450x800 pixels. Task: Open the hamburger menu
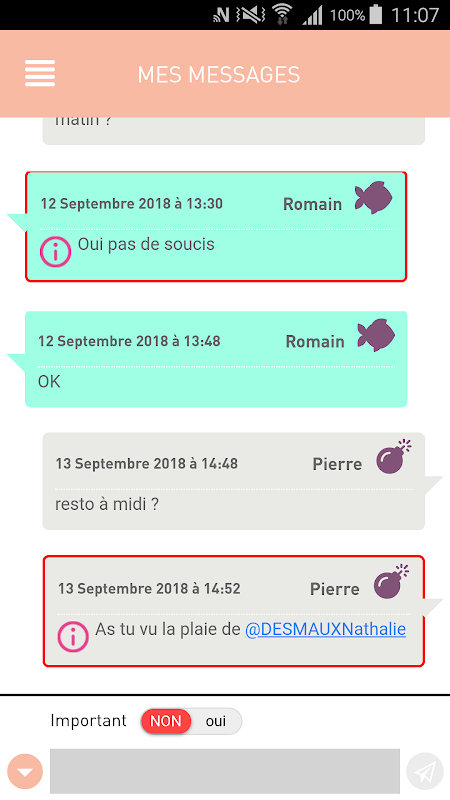pyautogui.click(x=40, y=73)
